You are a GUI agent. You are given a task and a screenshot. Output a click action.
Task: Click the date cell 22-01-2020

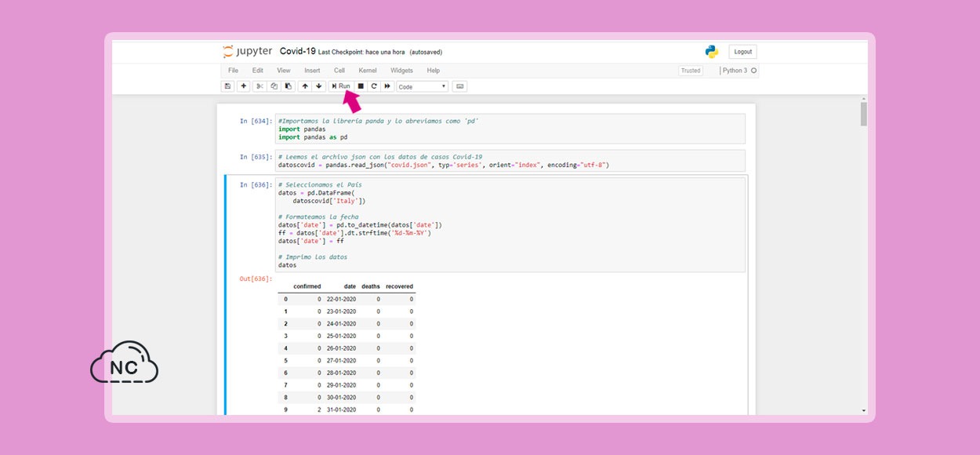tap(341, 299)
